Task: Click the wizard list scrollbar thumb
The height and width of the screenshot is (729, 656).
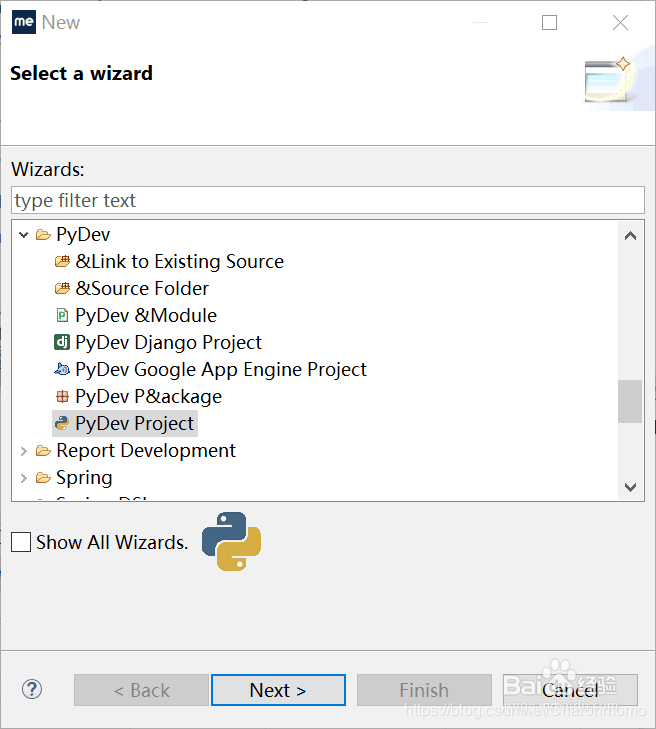Action: tap(630, 401)
